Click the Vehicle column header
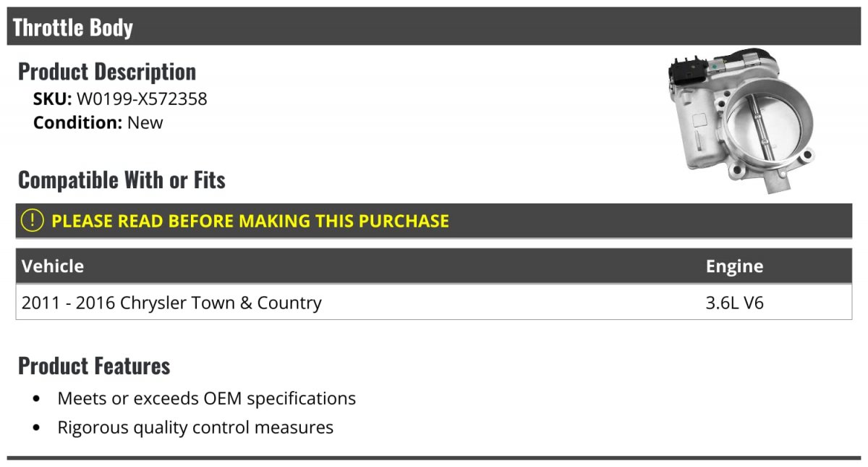 [53, 266]
